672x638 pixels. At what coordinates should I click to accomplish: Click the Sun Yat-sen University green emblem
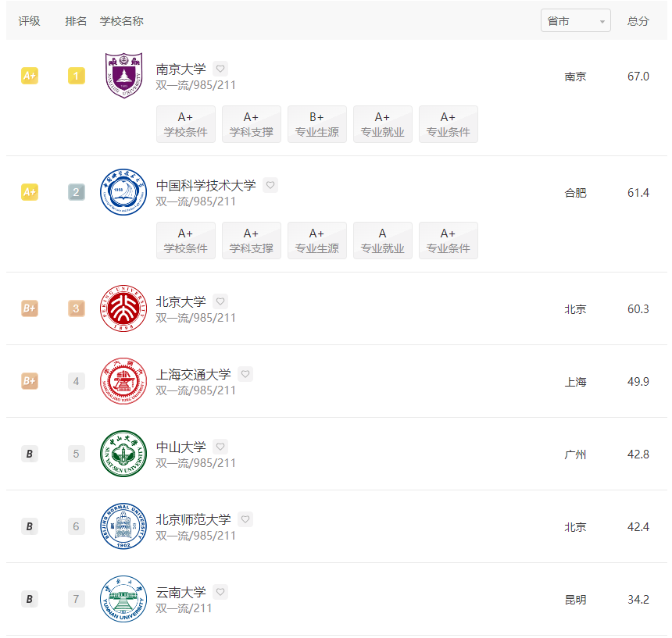click(x=123, y=454)
